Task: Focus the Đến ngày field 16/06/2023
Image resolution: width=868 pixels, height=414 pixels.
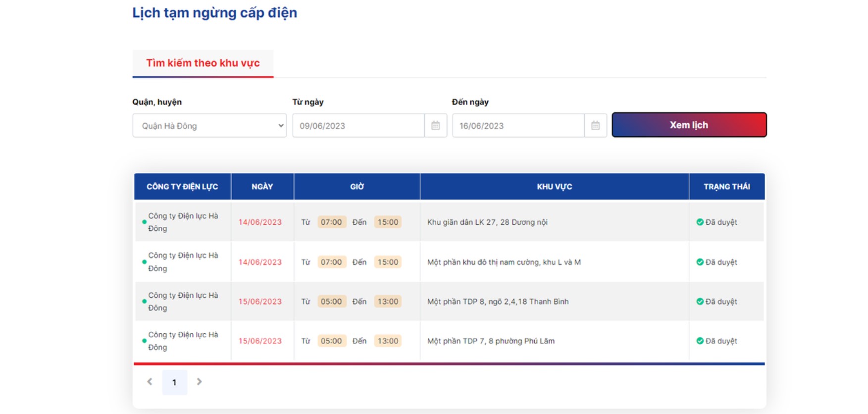Action: pyautogui.click(x=518, y=126)
